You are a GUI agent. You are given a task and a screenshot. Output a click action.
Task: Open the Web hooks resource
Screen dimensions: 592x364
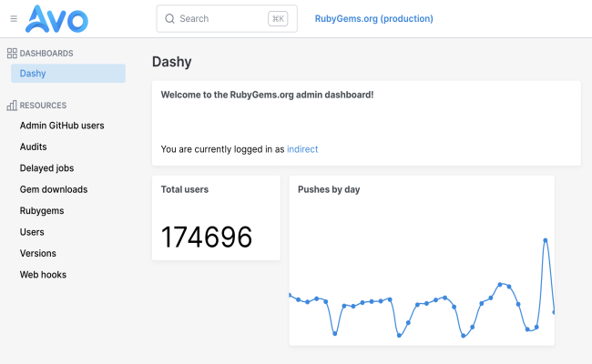43,275
